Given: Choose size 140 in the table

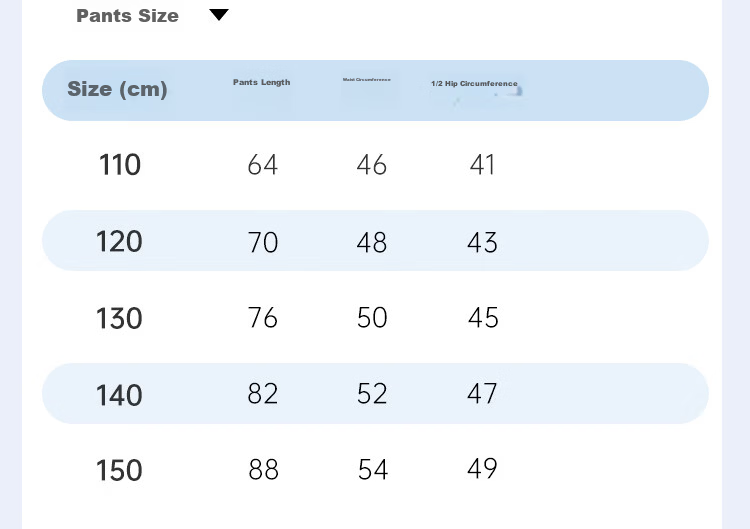Looking at the screenshot, I should coord(119,395).
